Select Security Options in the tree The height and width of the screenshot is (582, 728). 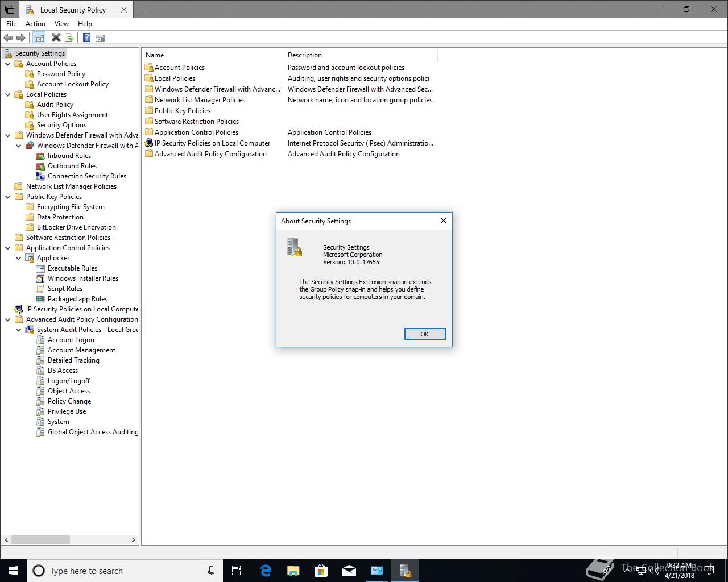[x=61, y=125]
